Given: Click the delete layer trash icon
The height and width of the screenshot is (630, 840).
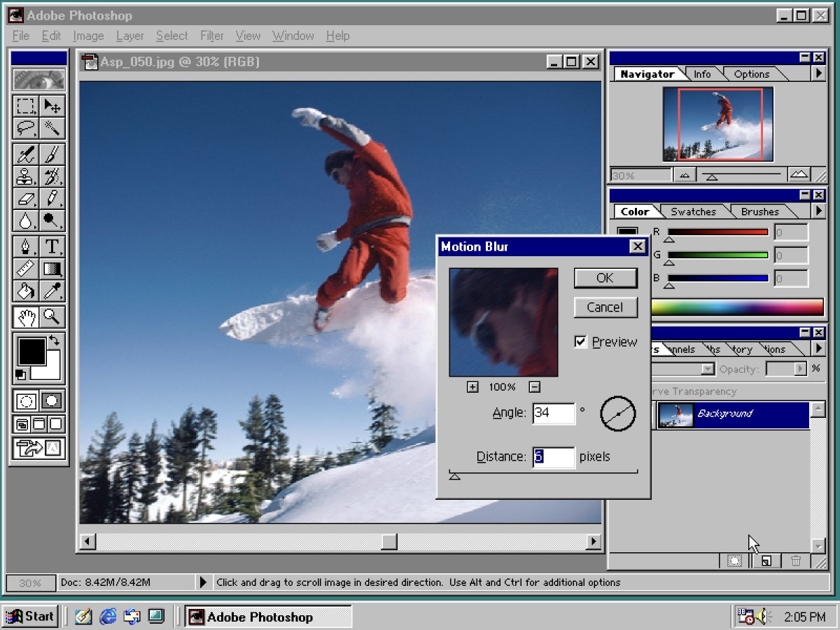Looking at the screenshot, I should click(796, 561).
